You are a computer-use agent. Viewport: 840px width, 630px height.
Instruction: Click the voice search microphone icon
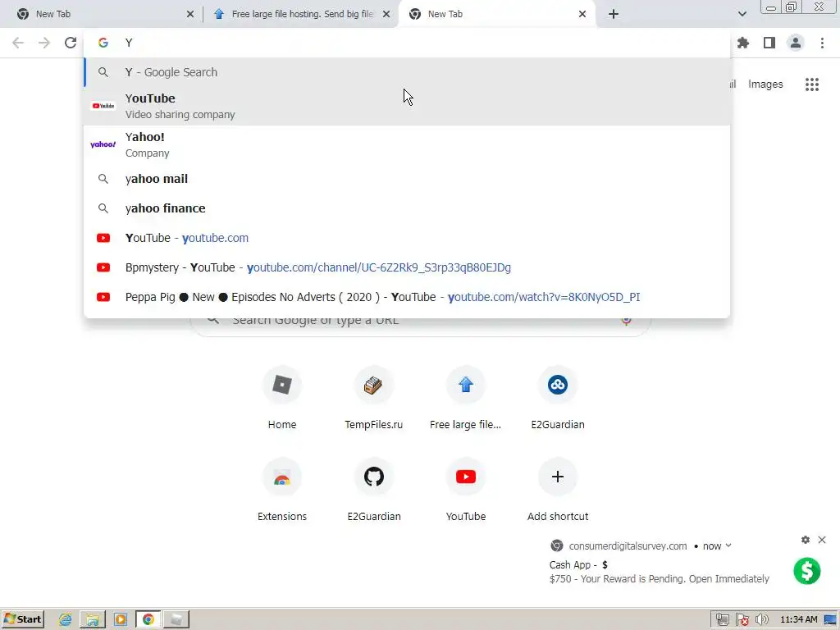[x=626, y=321]
